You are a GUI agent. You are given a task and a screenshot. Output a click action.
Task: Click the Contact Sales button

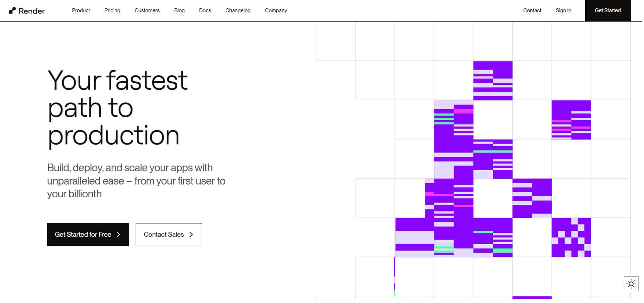pos(169,235)
